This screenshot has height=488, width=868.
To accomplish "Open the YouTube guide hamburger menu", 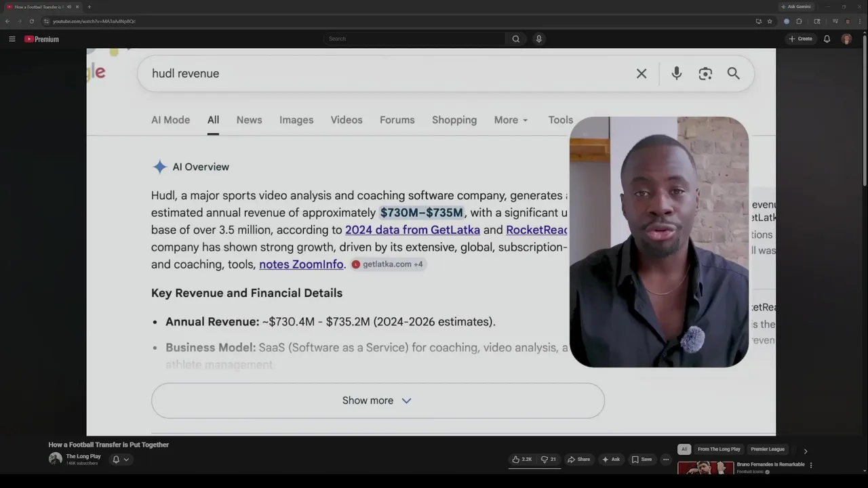I will [12, 39].
